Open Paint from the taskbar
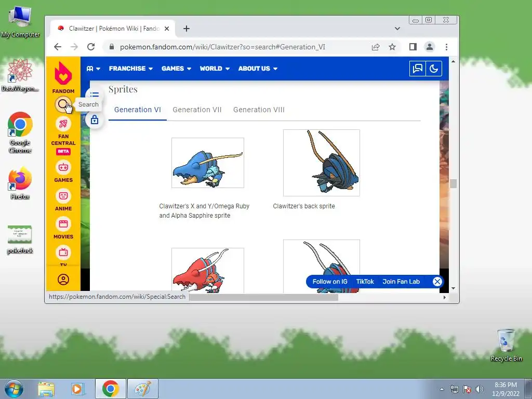 coord(143,389)
